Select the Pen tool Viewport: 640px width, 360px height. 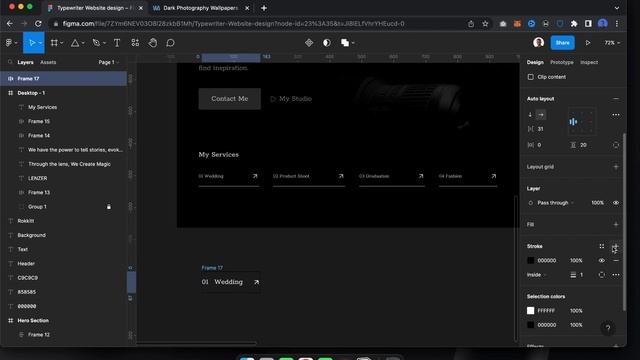point(96,42)
